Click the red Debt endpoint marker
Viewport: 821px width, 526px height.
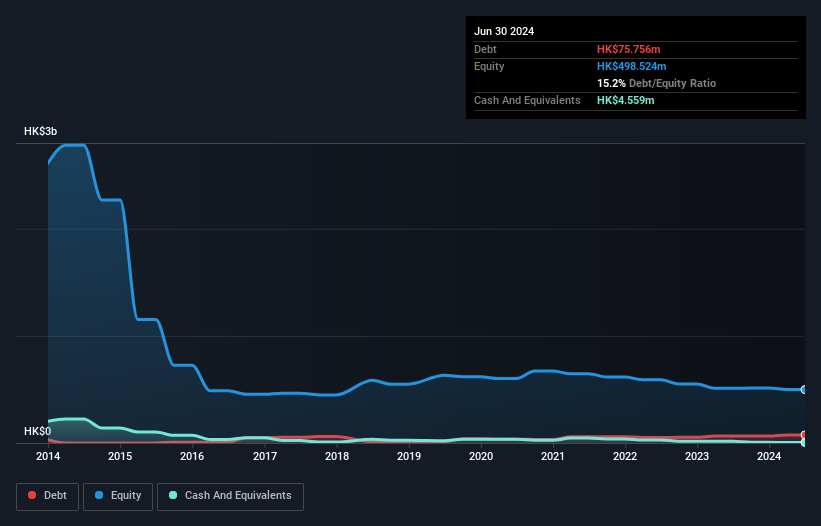point(804,435)
